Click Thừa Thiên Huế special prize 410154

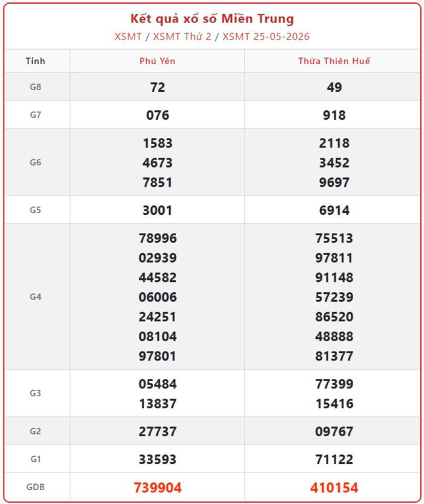(334, 487)
